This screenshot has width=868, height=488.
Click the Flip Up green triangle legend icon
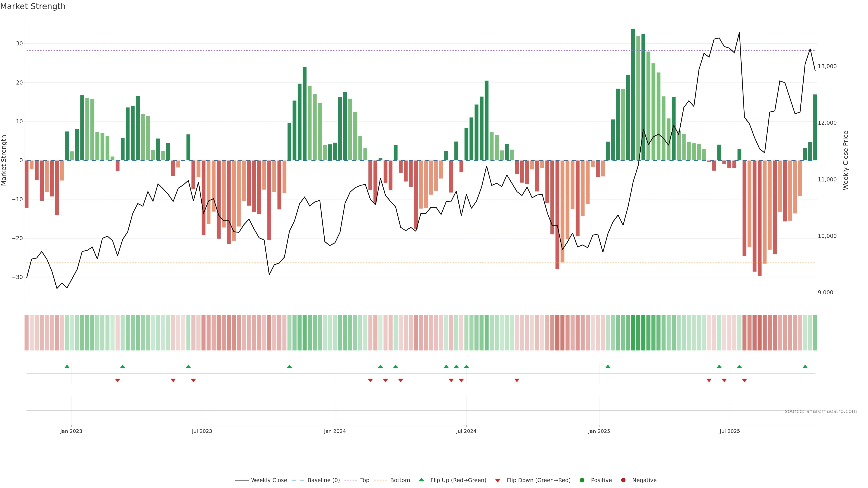[421, 480]
